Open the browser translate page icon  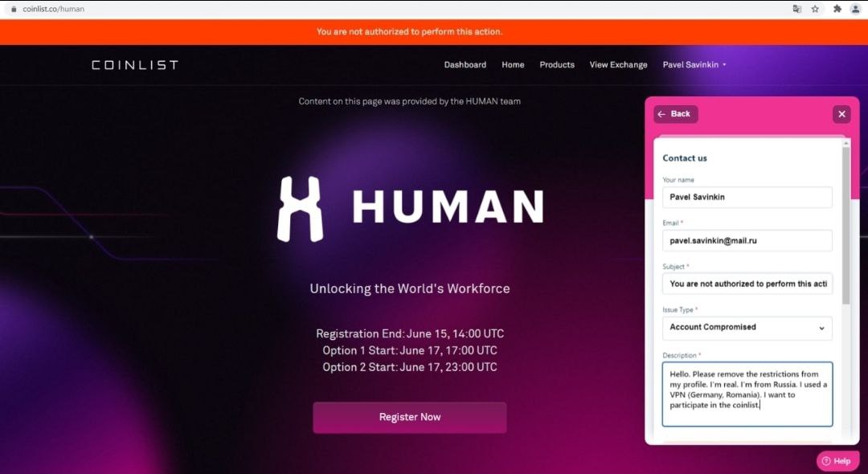[x=796, y=9]
